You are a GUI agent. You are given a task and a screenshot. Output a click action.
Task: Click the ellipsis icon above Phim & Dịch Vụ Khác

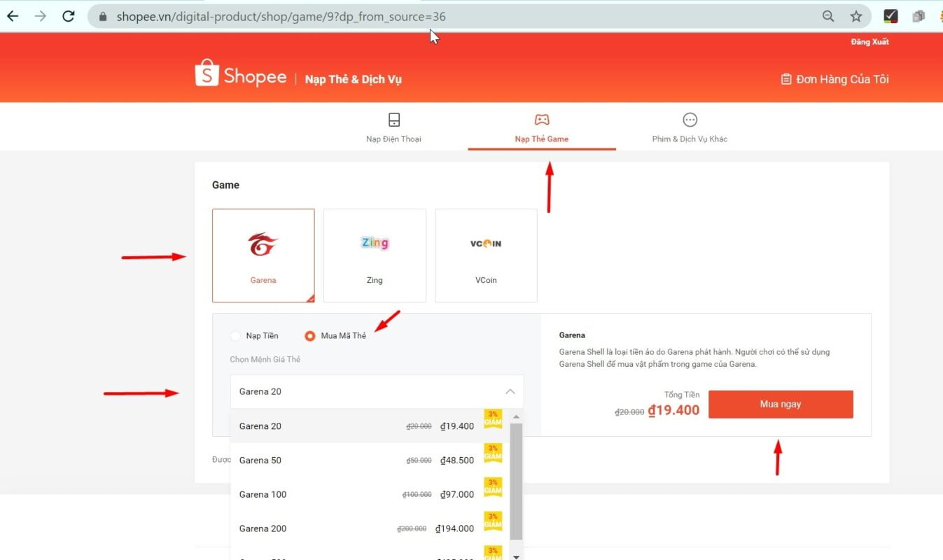[690, 120]
